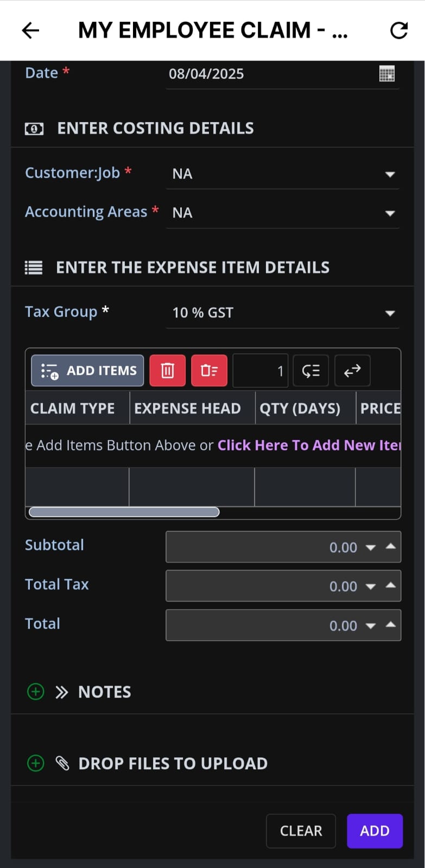Click the Subtotal down arrow
Viewport: 425px width, 868px height.
[x=371, y=547]
